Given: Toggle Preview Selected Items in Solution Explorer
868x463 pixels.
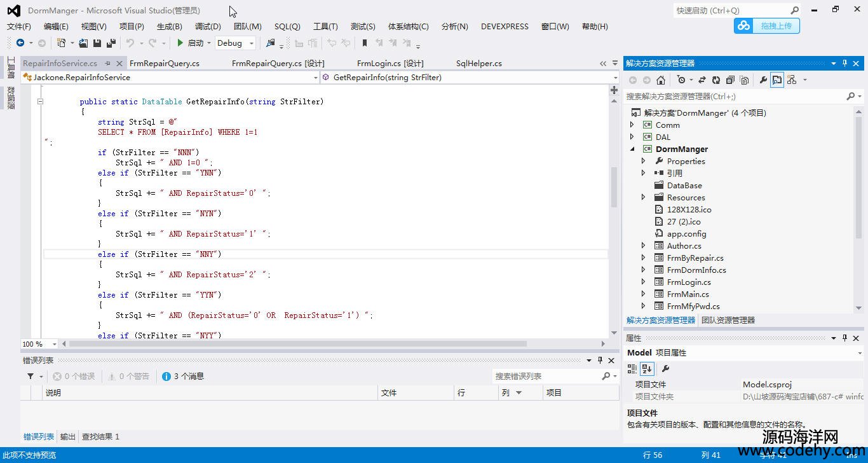Looking at the screenshot, I should click(x=777, y=80).
